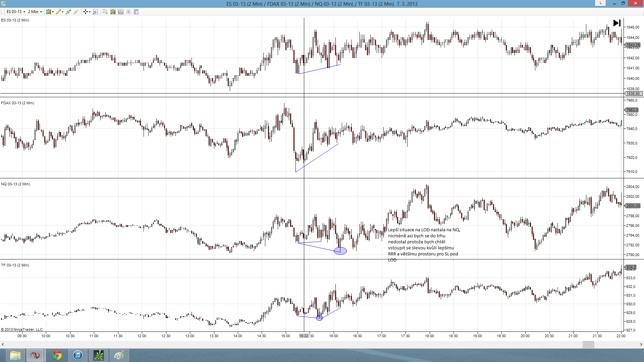
Task: Open the chart Properties panel icon
Action: pyautogui.click(x=136, y=12)
